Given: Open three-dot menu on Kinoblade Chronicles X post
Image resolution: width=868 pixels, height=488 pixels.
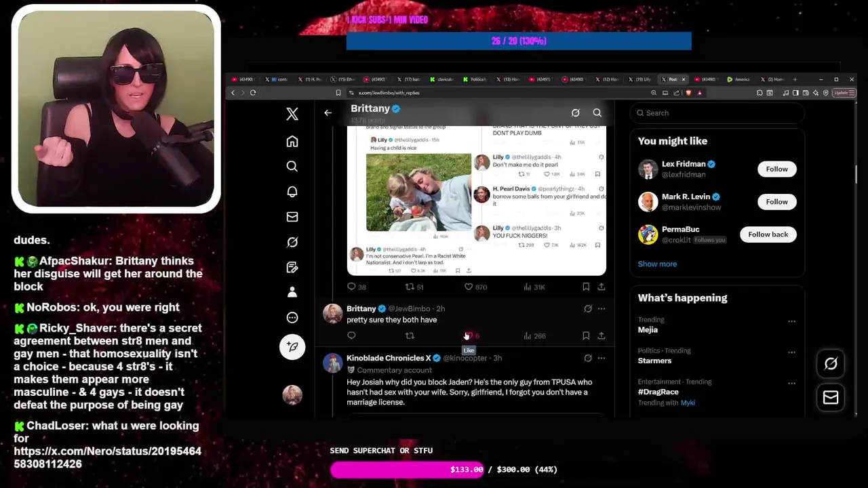Looking at the screenshot, I should click(601, 358).
